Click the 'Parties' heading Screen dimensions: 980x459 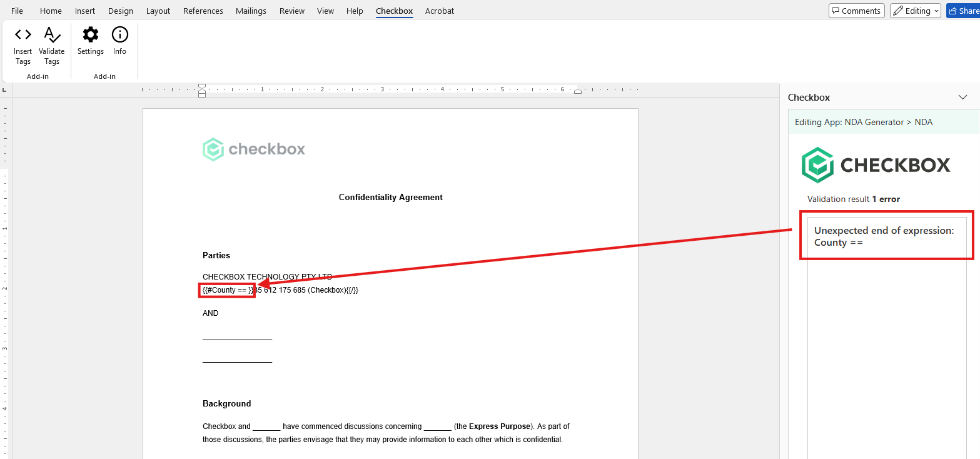216,255
